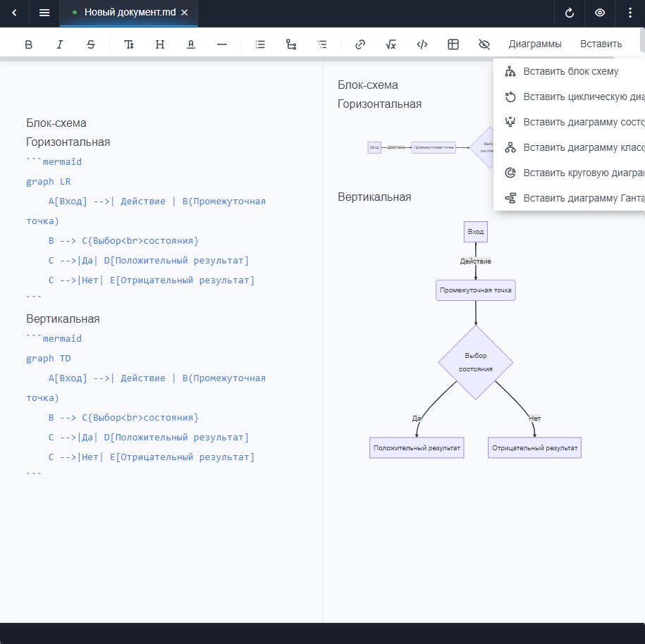645x644 pixels.
Task: Go back with the left chevron
Action: (14, 13)
